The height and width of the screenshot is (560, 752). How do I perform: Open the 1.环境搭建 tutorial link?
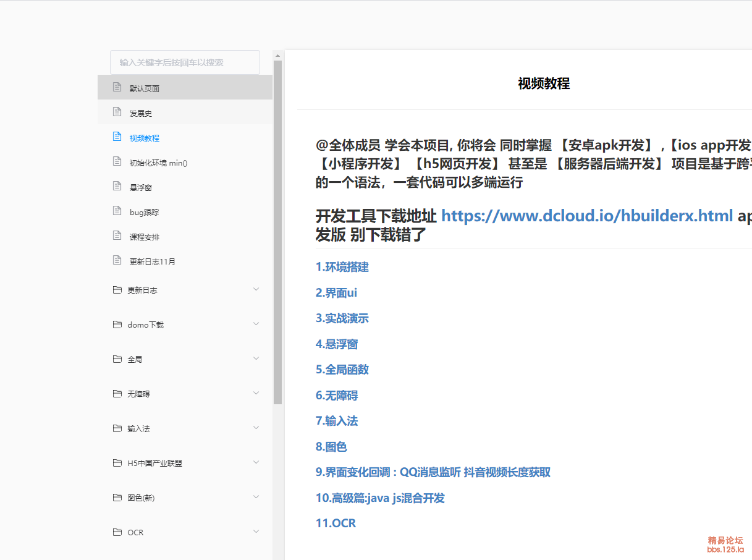click(x=342, y=267)
